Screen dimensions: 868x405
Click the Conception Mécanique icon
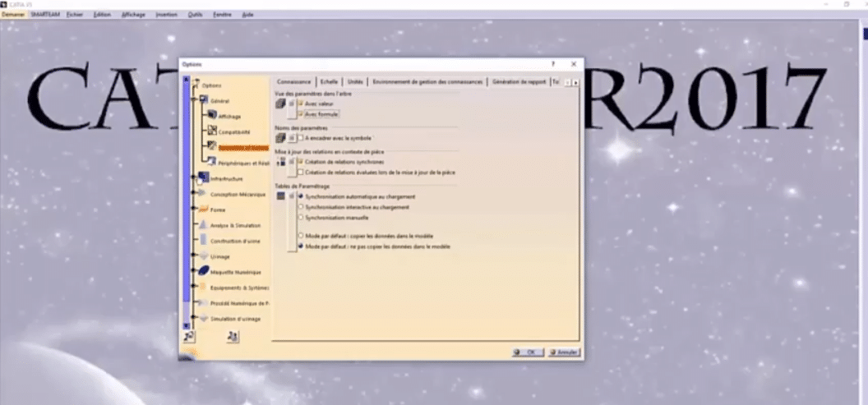(203, 194)
